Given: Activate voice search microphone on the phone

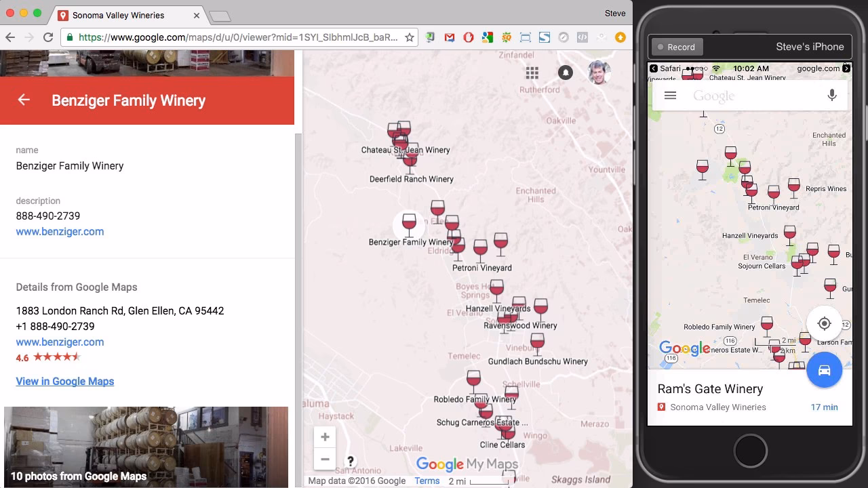Looking at the screenshot, I should [832, 95].
